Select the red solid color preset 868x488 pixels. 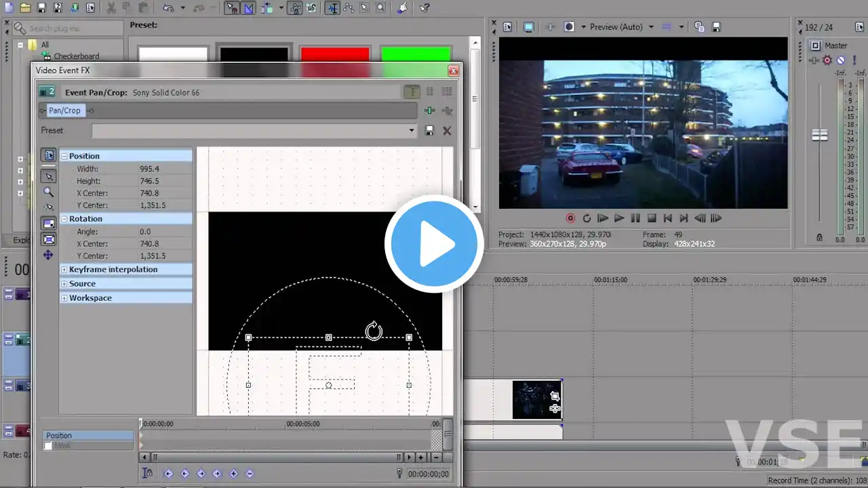tap(335, 54)
